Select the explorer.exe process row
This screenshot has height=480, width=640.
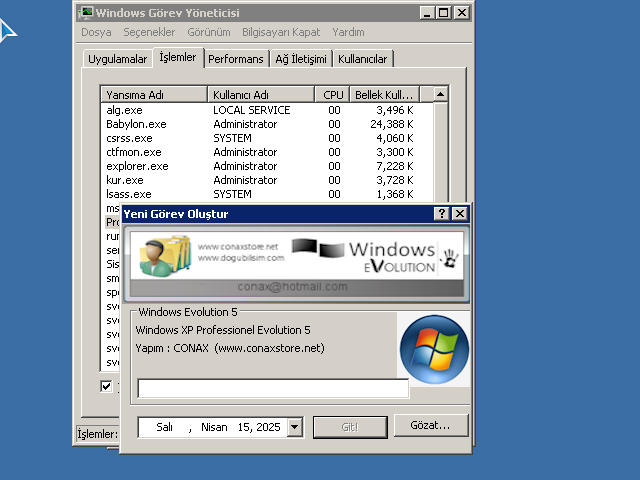tap(267, 166)
